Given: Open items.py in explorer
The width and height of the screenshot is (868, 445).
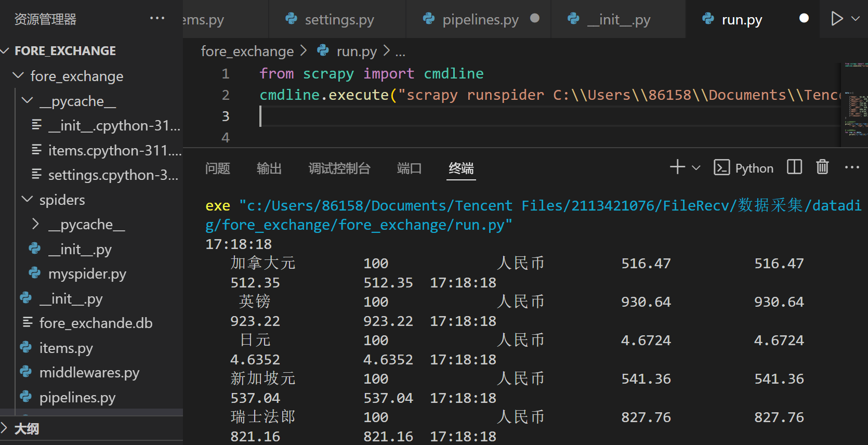Looking at the screenshot, I should 66,348.
